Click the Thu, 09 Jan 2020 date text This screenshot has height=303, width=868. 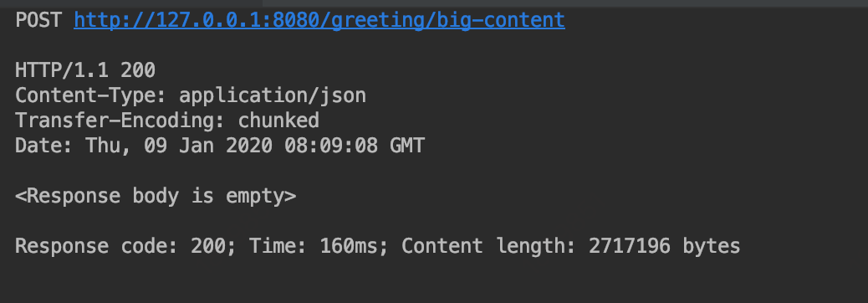tap(179, 145)
